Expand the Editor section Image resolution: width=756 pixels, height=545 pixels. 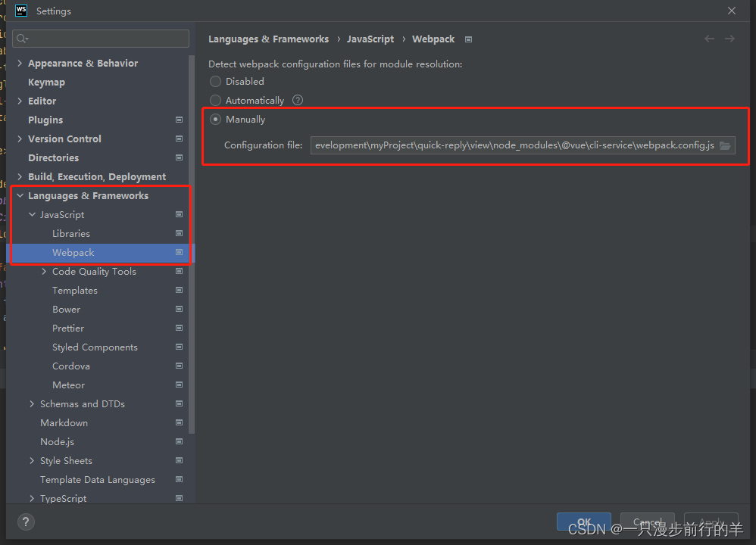point(20,101)
